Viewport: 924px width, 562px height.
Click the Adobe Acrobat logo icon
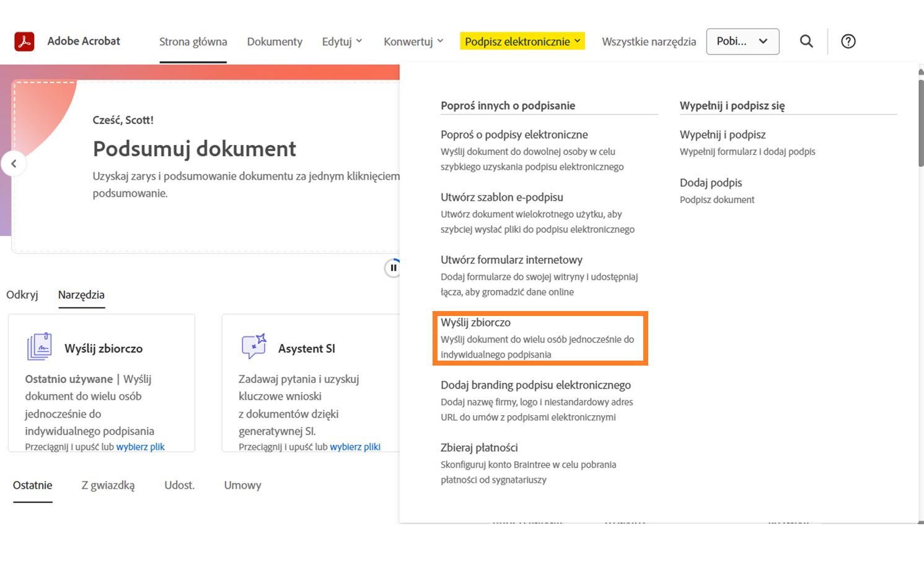(24, 42)
